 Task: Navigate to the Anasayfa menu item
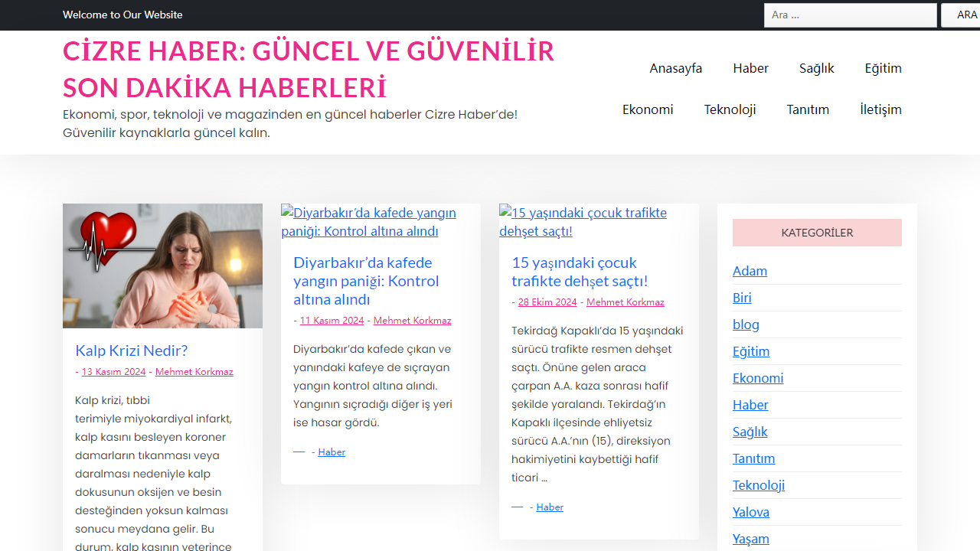(x=675, y=68)
